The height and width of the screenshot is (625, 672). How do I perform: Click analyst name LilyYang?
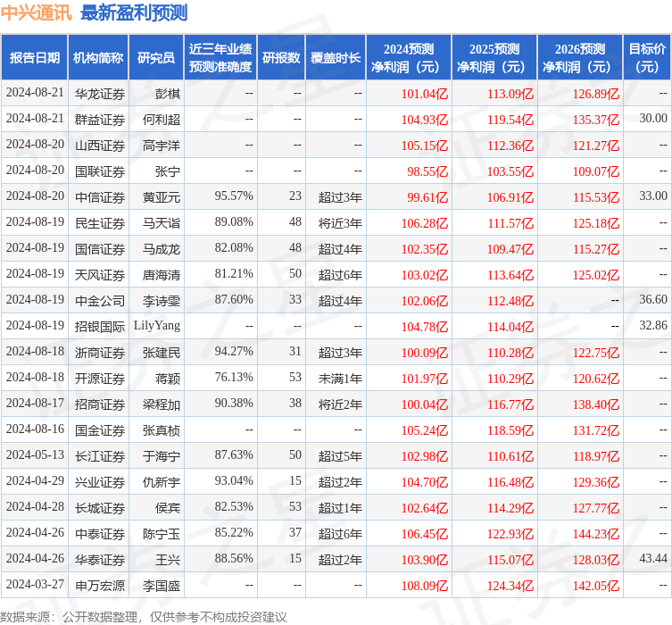(157, 326)
